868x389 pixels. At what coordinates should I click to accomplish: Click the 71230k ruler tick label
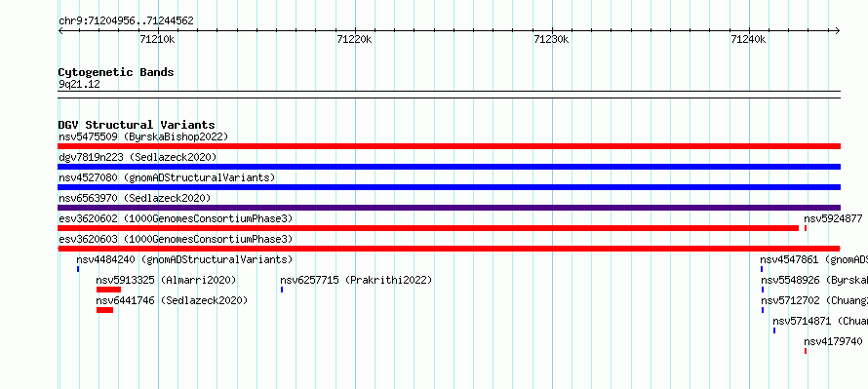click(x=551, y=39)
